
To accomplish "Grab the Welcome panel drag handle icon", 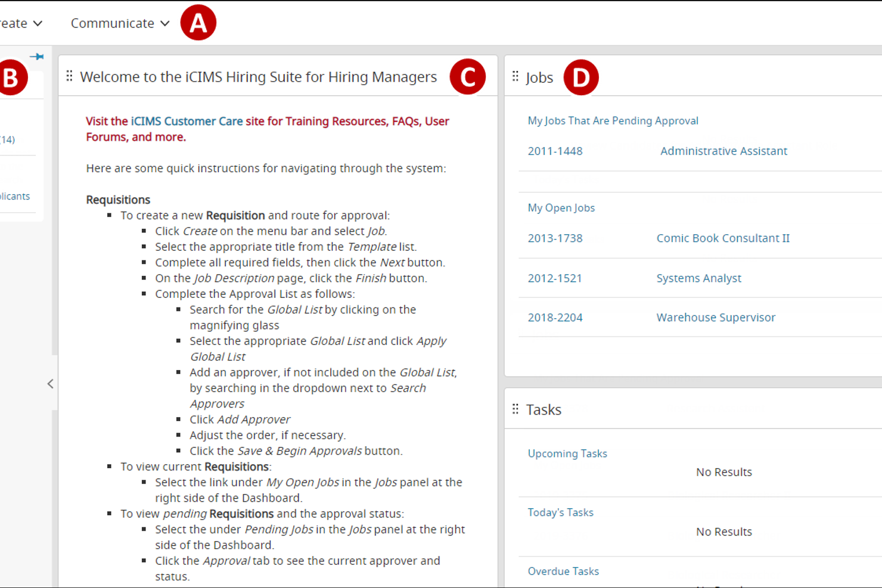I will pos(70,76).
